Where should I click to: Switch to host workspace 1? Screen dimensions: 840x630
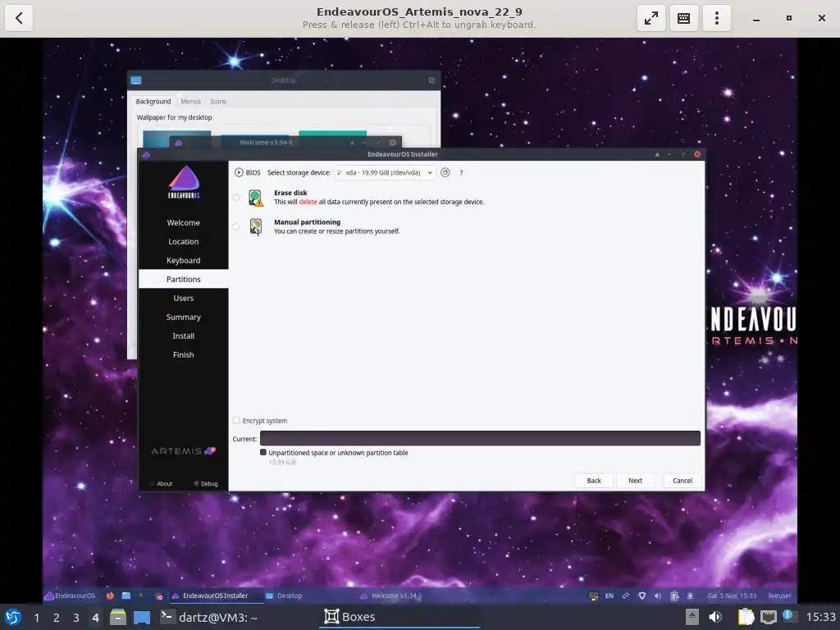point(36,618)
